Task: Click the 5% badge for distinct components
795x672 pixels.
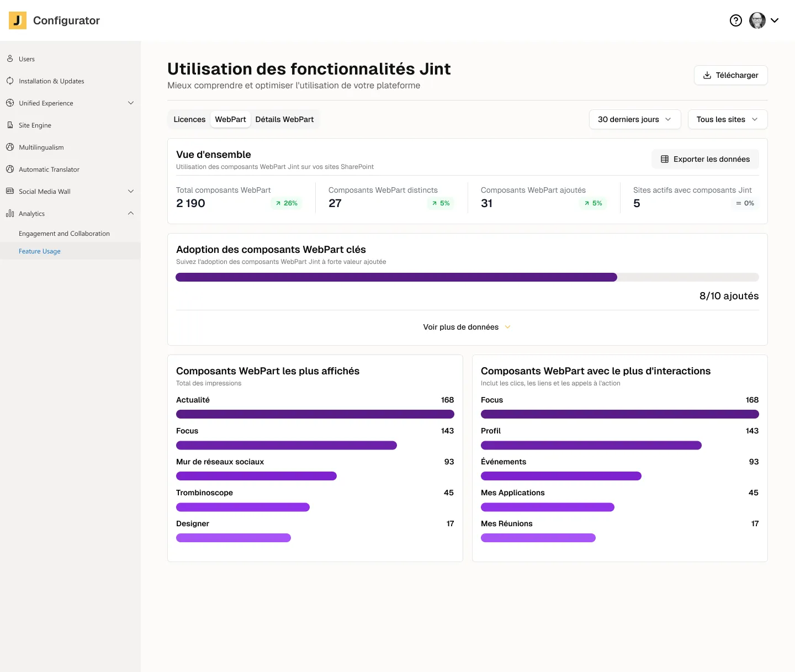Action: pos(441,203)
